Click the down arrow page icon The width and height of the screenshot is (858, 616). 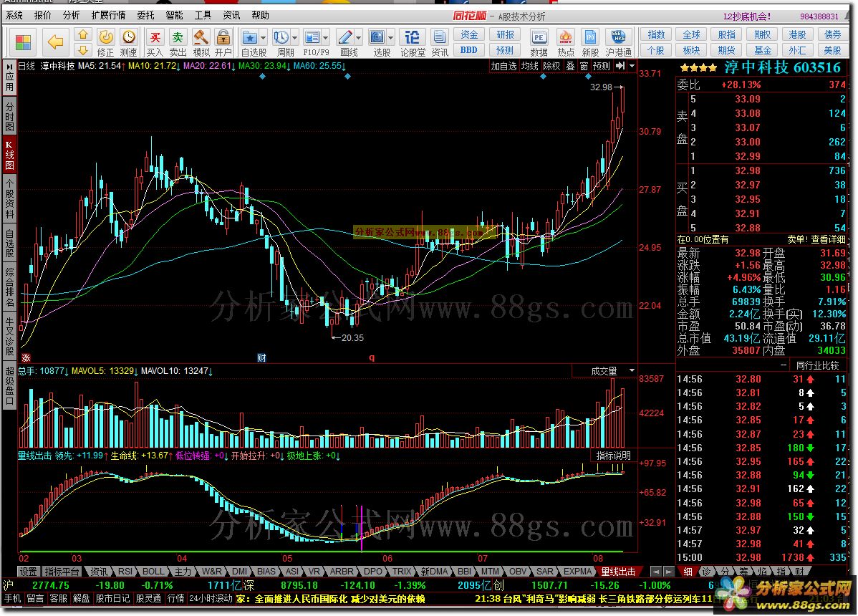pyautogui.click(x=82, y=50)
